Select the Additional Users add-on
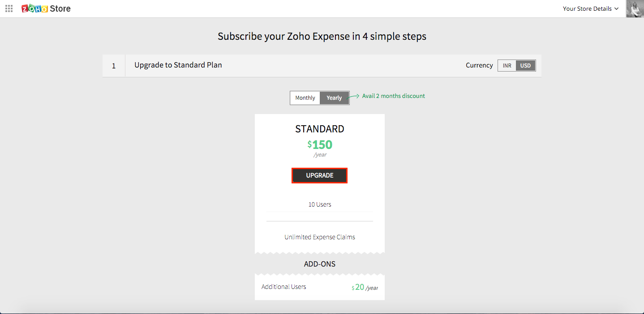Viewport: 644px width, 314px height. (x=283, y=286)
